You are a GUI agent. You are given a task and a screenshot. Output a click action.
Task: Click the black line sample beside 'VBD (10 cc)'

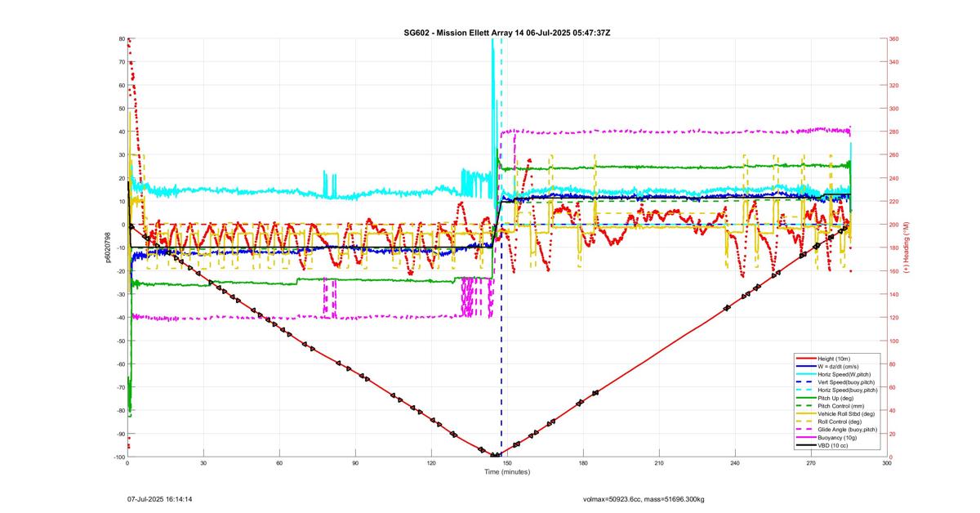coord(806,445)
